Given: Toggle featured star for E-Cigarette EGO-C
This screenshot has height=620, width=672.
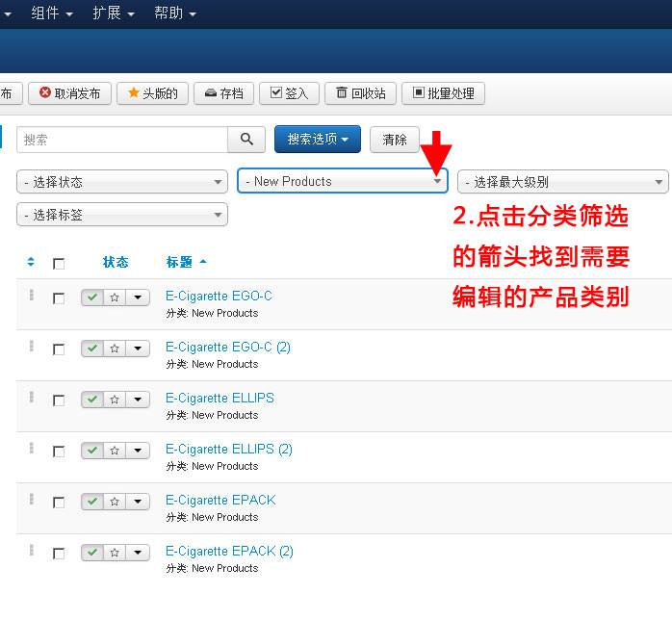Looking at the screenshot, I should pos(115,297).
